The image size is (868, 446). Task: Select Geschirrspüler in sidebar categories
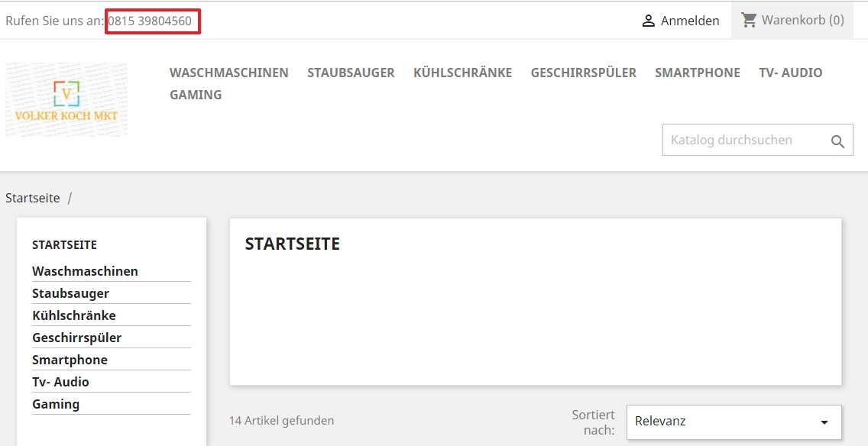(x=77, y=338)
